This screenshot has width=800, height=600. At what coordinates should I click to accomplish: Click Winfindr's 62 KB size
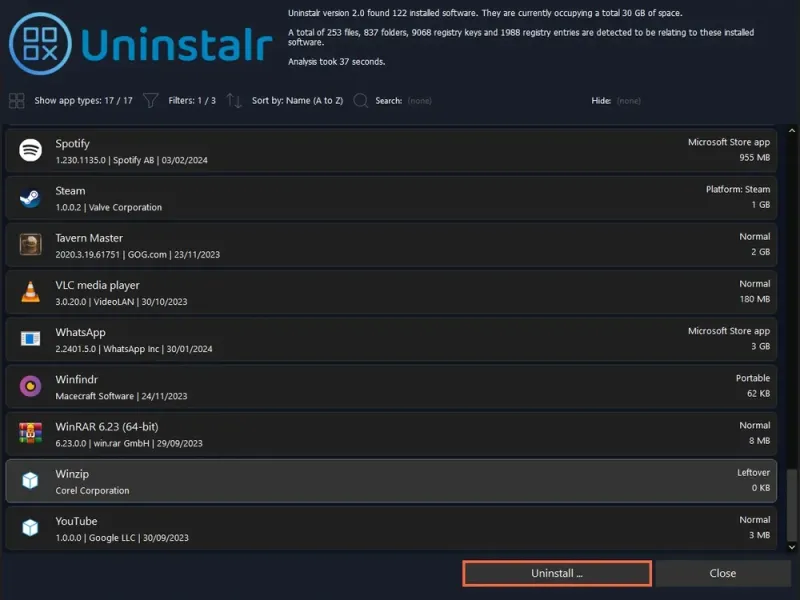pos(758,393)
